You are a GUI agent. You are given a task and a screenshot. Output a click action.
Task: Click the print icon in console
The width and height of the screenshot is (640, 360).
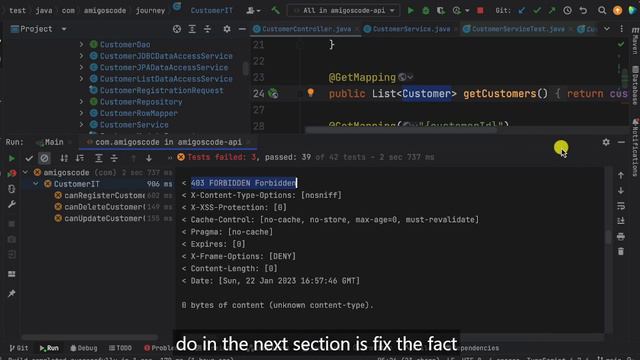point(621,236)
